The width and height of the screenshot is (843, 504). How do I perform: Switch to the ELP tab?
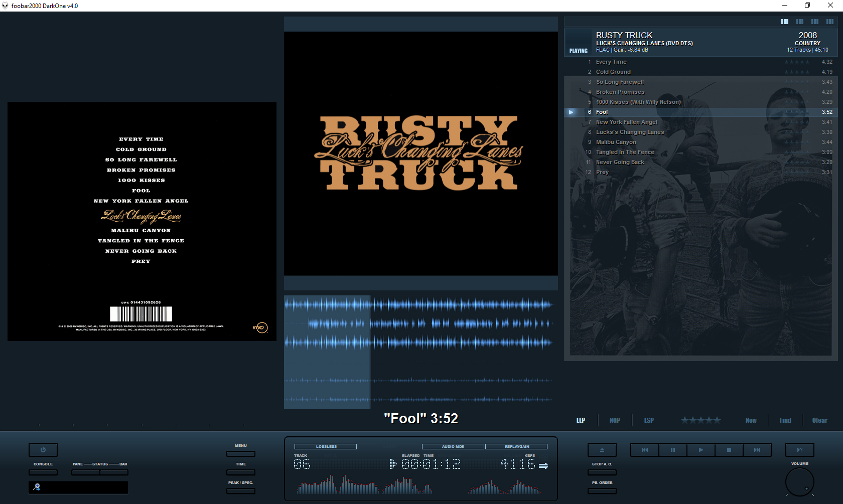coord(581,420)
